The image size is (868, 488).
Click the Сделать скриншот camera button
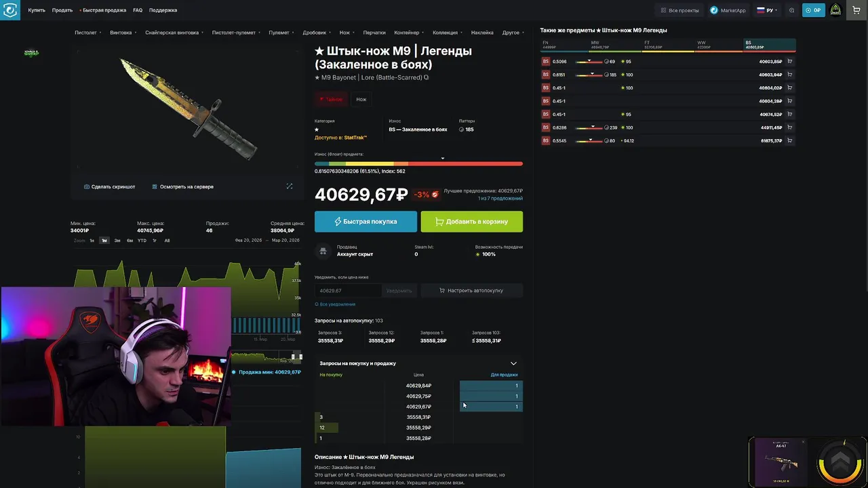[109, 186]
